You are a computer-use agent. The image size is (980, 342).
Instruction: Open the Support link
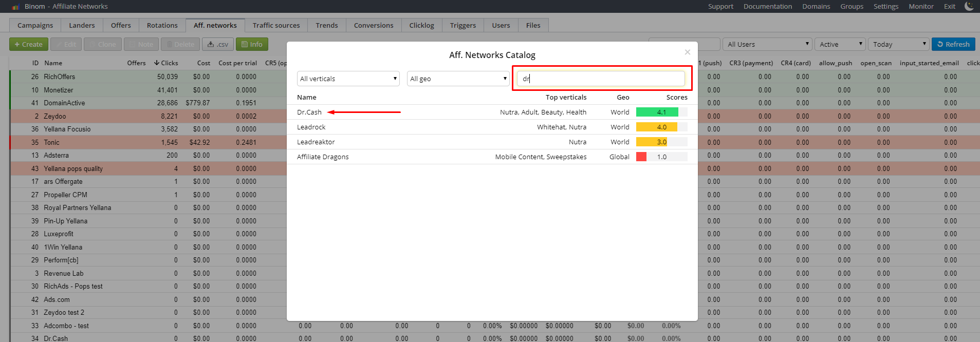click(x=720, y=6)
